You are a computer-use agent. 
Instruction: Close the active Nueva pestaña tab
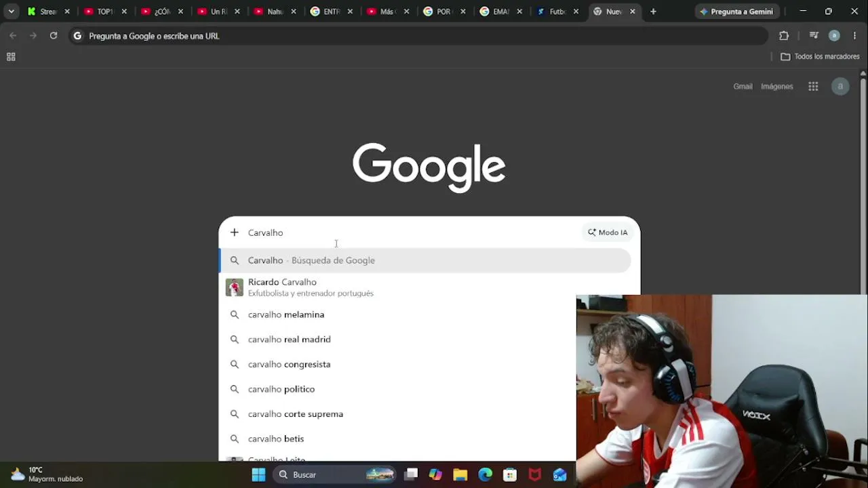coord(633,12)
